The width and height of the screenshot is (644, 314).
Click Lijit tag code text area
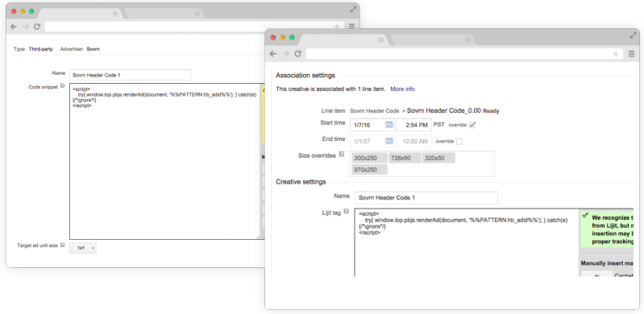click(x=467, y=242)
